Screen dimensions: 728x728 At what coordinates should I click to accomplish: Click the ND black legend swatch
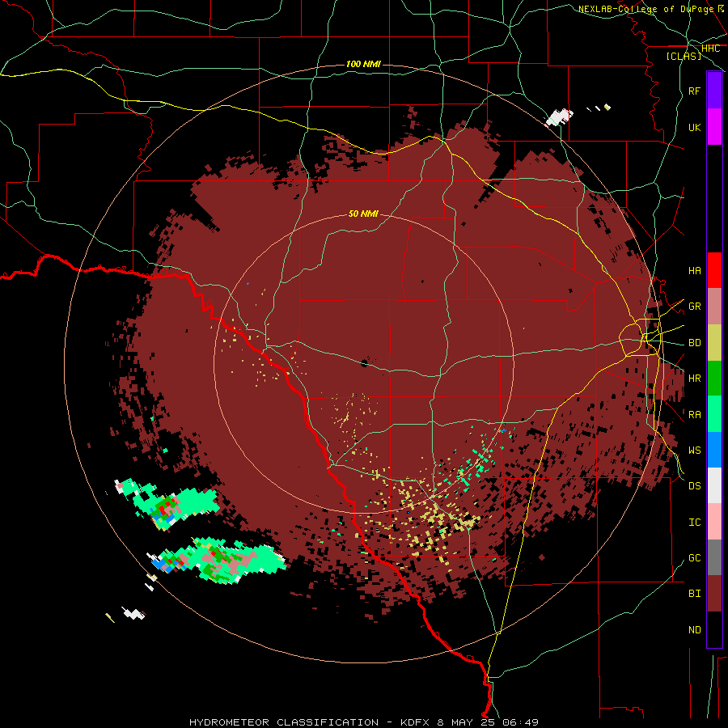[x=714, y=629]
